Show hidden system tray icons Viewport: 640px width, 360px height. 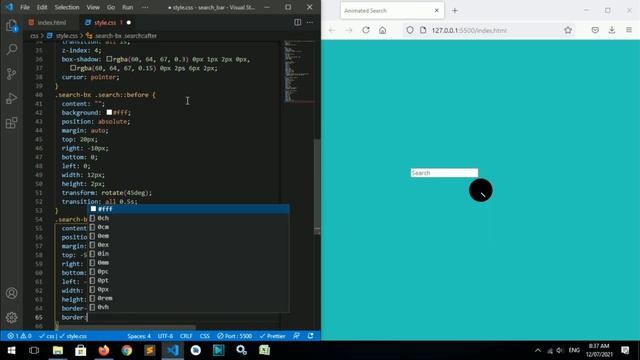[x=538, y=350]
